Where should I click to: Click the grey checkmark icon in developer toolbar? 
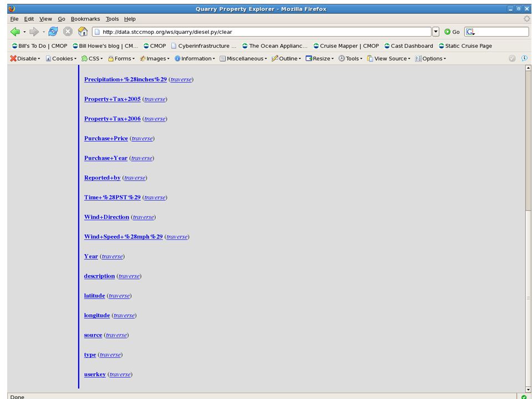pos(512,58)
